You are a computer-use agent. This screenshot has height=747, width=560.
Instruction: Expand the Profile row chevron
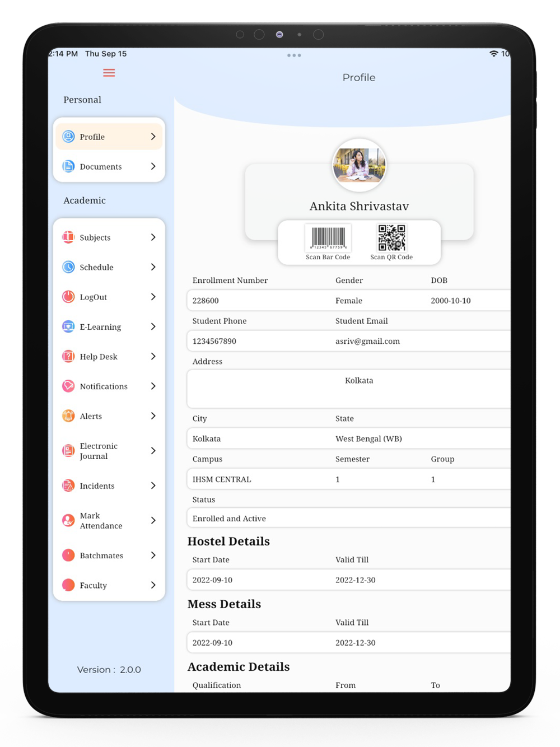(153, 137)
